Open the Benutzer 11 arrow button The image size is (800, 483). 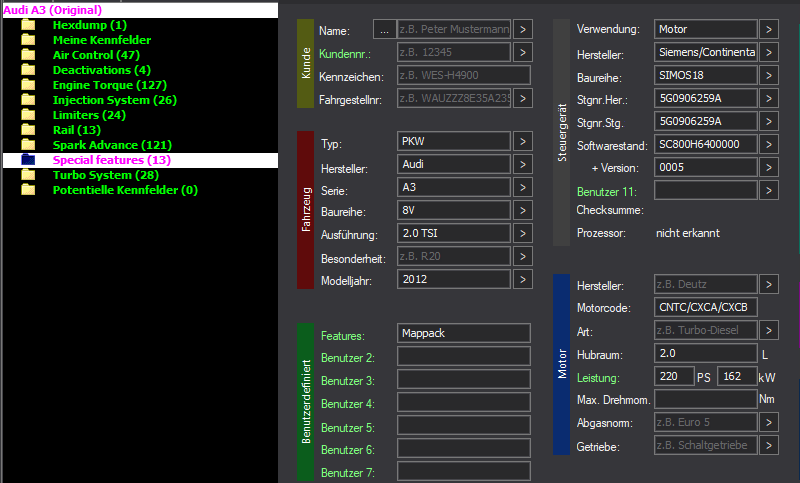click(769, 190)
